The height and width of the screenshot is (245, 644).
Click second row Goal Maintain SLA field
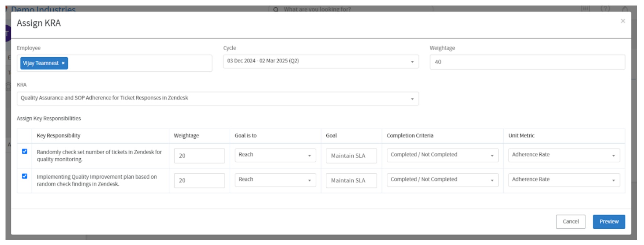351,181
